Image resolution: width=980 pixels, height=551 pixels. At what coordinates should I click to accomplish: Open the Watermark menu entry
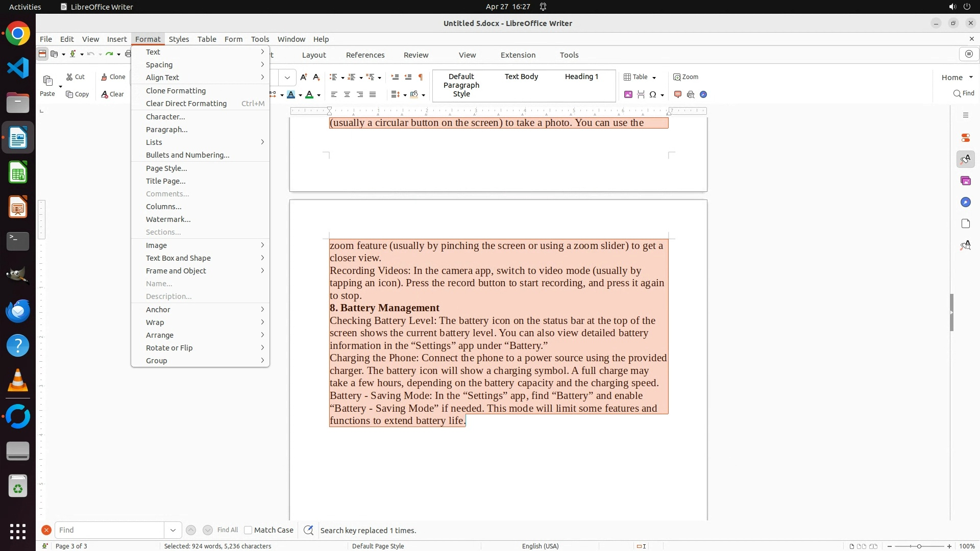point(168,219)
